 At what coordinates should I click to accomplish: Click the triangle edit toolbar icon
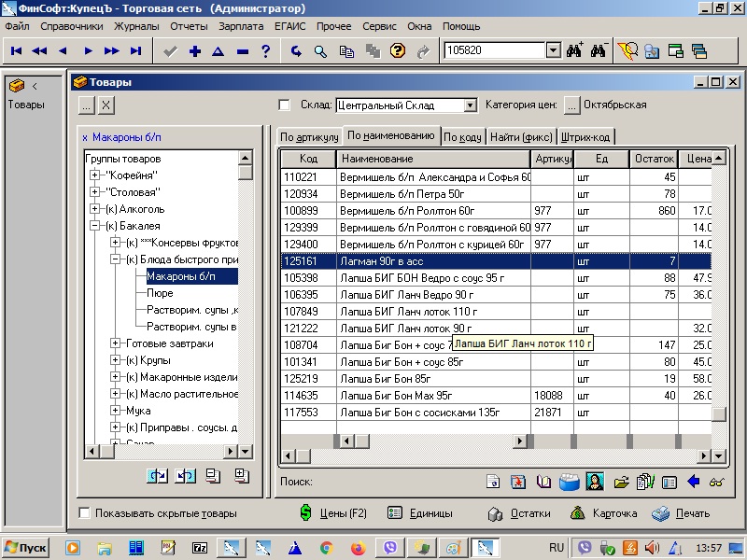(218, 51)
